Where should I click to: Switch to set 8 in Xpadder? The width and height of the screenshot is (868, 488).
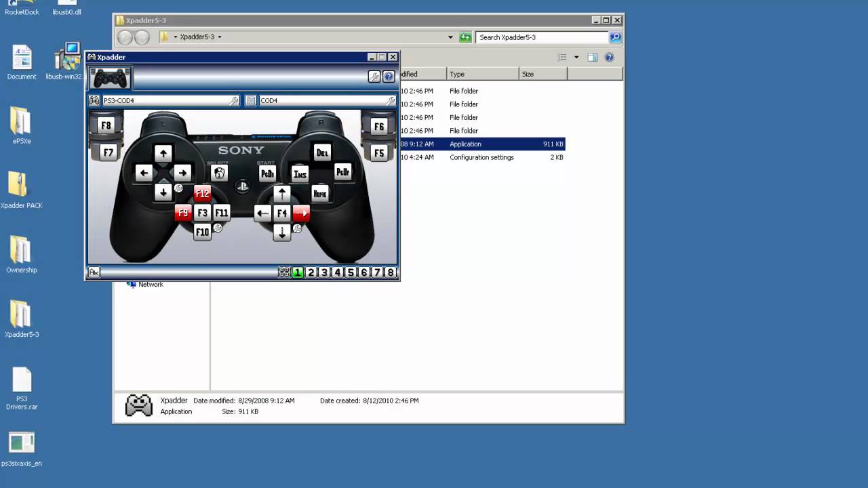pyautogui.click(x=390, y=272)
